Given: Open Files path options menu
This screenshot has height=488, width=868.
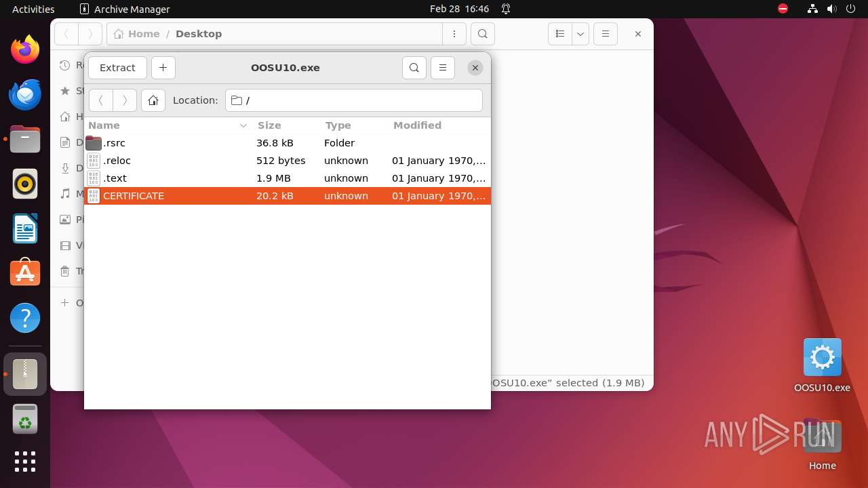Looking at the screenshot, I should (x=454, y=34).
